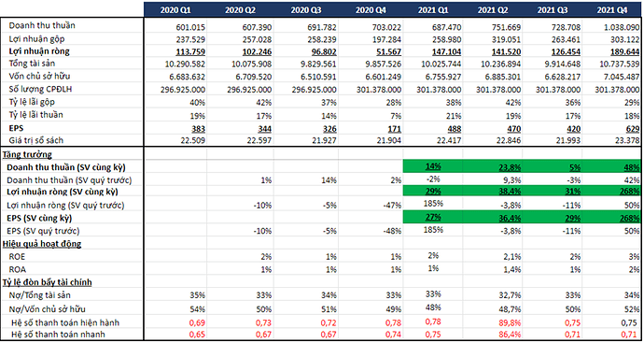Click the bold 'Lợi nhuận ròng' row label
This screenshot has width=644, height=343.
(x=39, y=51)
